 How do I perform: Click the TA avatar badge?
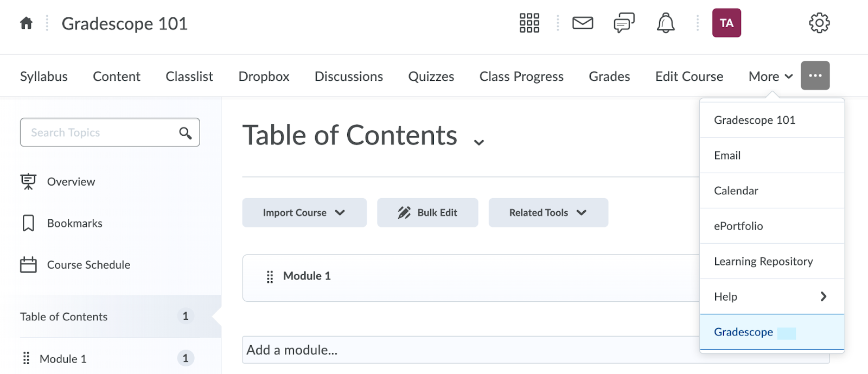(726, 23)
